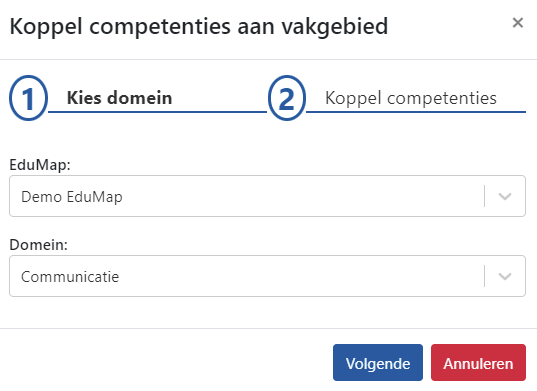Open the Demo EduMap combo box
This screenshot has width=537, height=391.
pos(267,196)
